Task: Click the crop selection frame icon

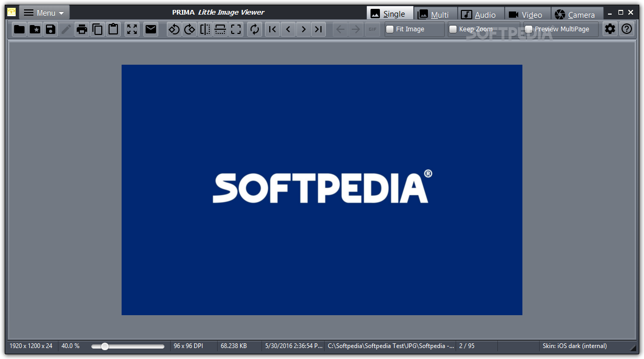Action: [236, 29]
